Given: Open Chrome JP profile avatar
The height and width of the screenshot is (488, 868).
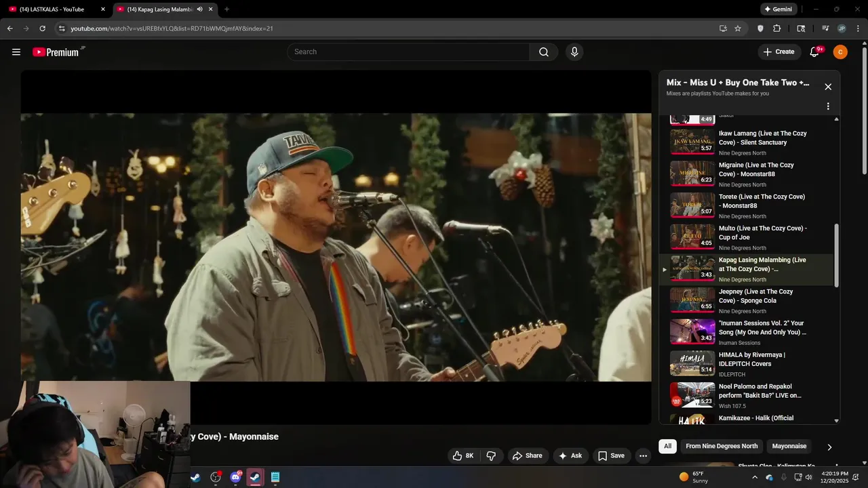Looking at the screenshot, I should point(842,28).
